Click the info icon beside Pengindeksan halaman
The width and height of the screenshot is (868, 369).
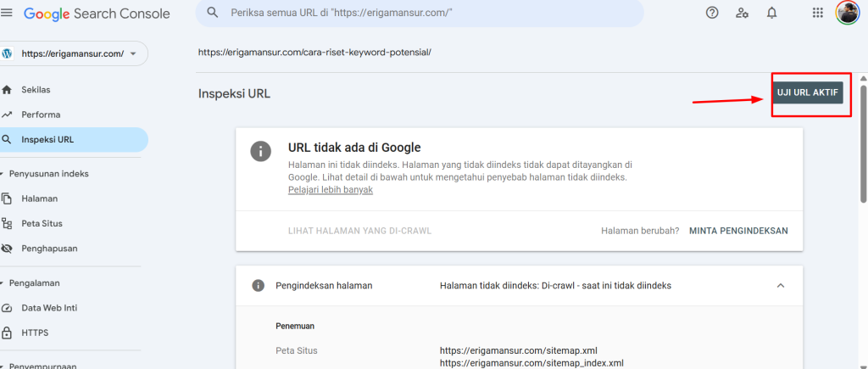[x=258, y=286]
